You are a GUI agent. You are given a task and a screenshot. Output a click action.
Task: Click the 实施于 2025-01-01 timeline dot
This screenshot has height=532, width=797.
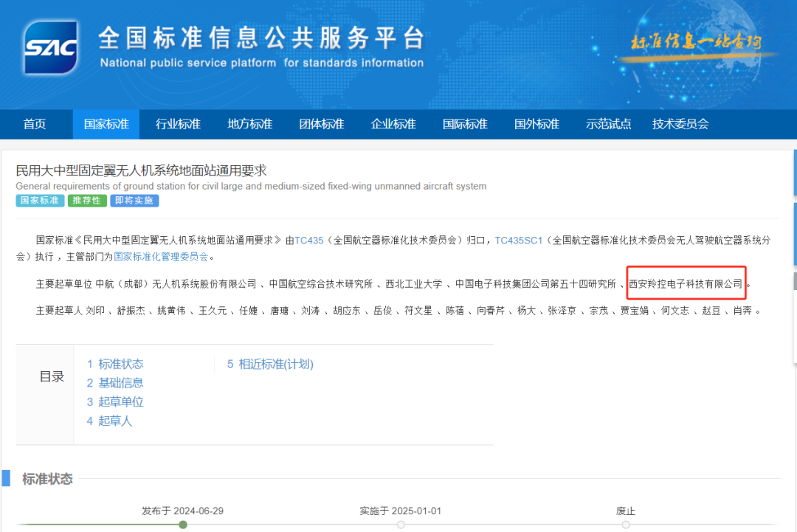point(401,525)
